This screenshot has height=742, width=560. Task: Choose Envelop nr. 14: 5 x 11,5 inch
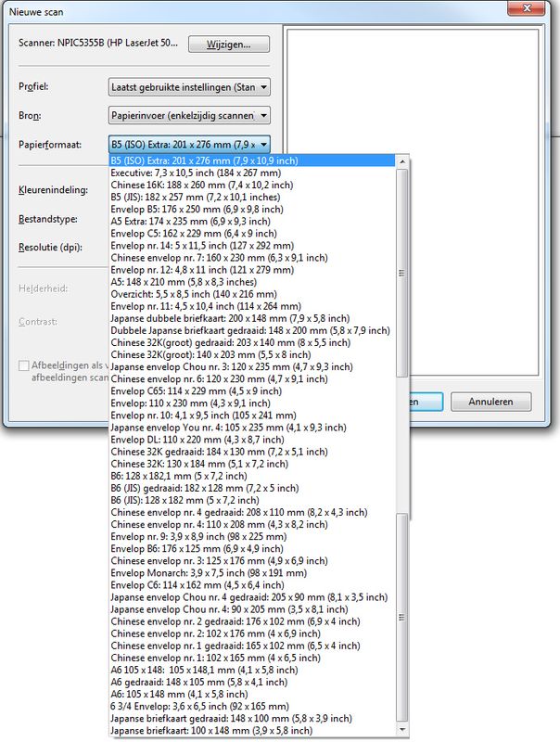(x=252, y=246)
